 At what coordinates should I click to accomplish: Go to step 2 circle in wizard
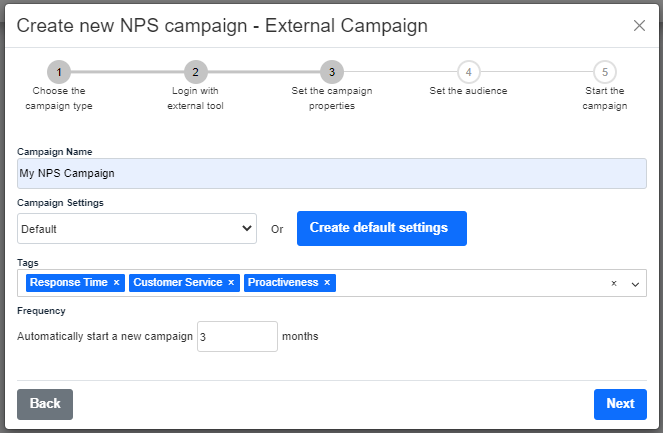(195, 72)
